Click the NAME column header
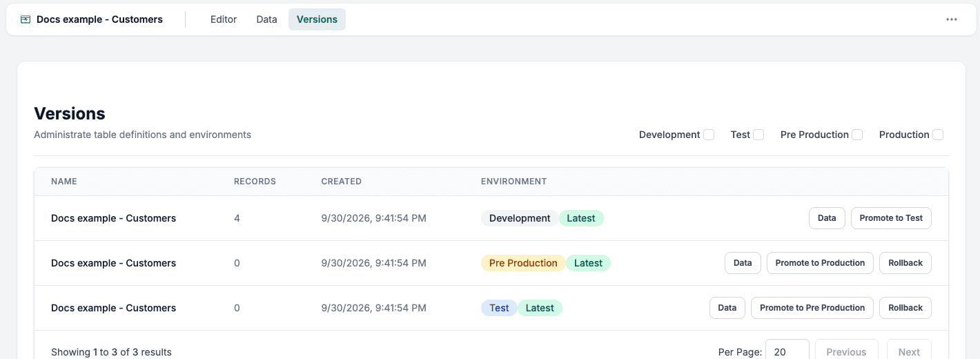980x359 pixels. point(64,182)
